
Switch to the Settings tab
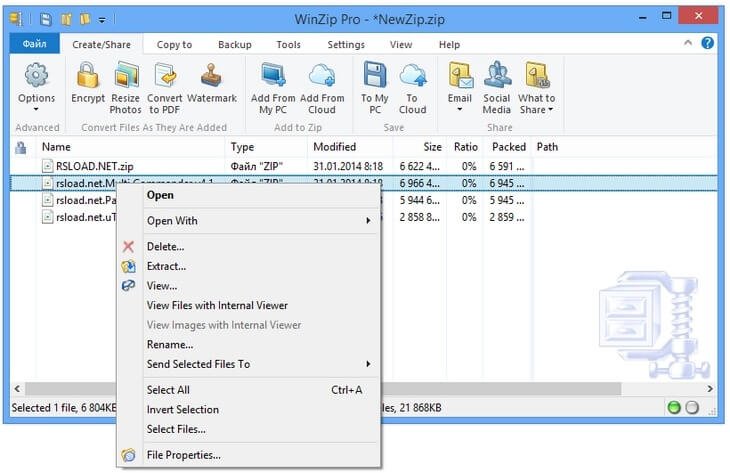tap(346, 45)
